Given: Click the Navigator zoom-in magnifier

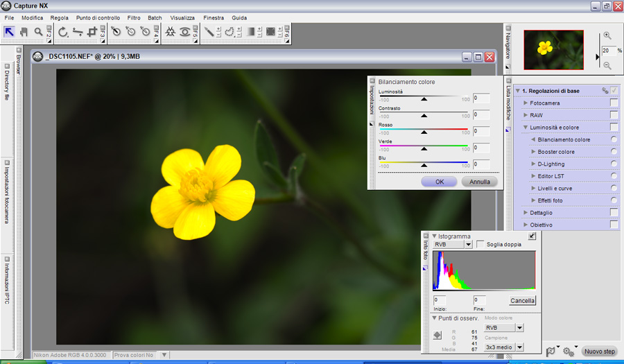Looking at the screenshot, I should pyautogui.click(x=607, y=35).
